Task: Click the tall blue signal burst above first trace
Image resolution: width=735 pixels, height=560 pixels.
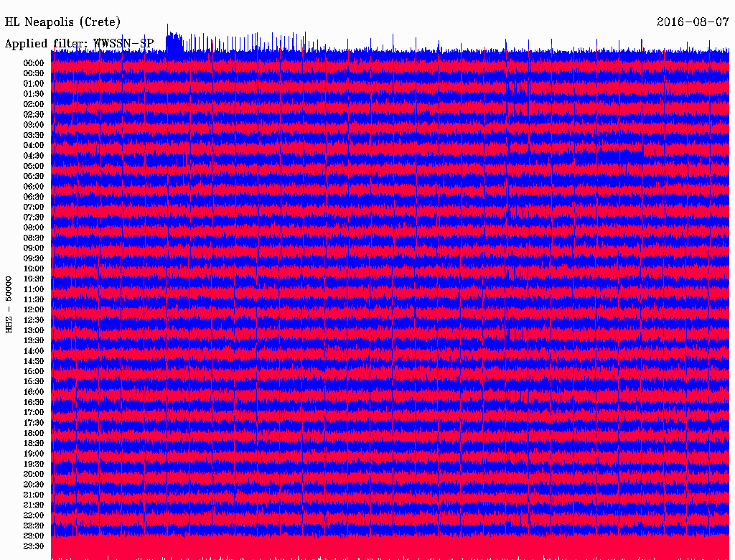Action: click(173, 42)
